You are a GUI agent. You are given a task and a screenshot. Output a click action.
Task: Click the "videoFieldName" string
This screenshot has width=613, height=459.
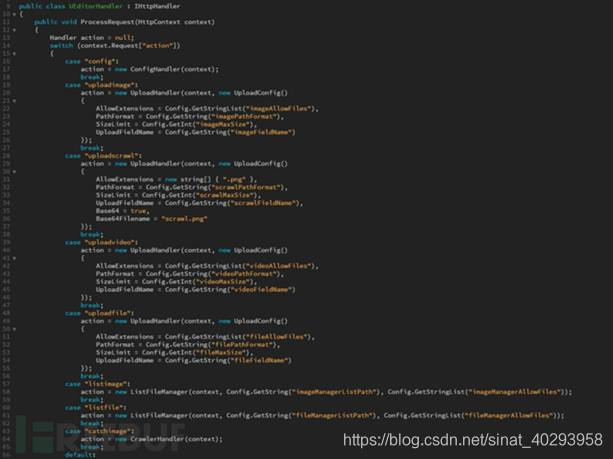[x=262, y=290]
